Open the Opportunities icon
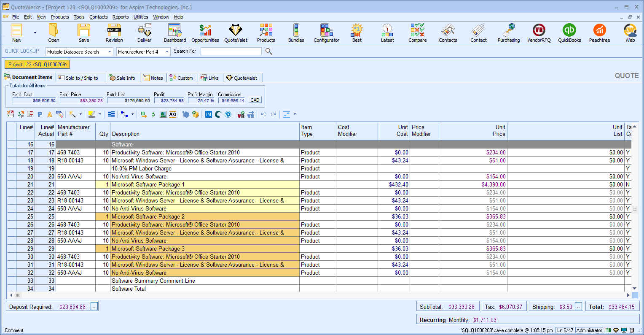The width and height of the screenshot is (644, 335). pos(205,33)
